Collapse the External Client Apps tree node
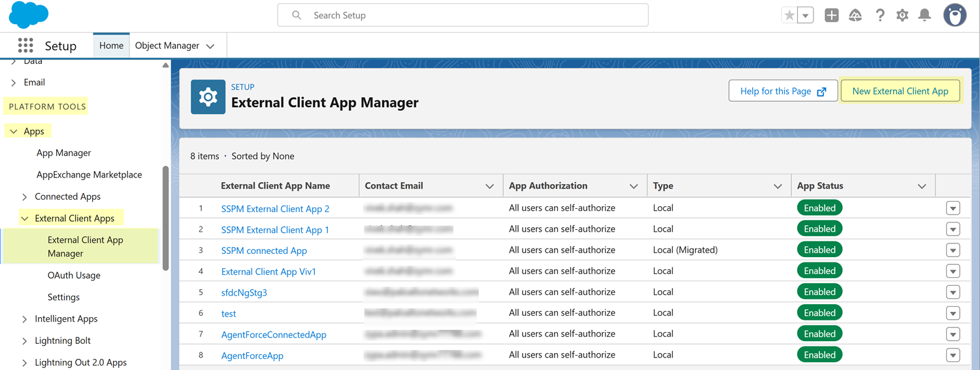This screenshot has width=980, height=370. tap(25, 219)
